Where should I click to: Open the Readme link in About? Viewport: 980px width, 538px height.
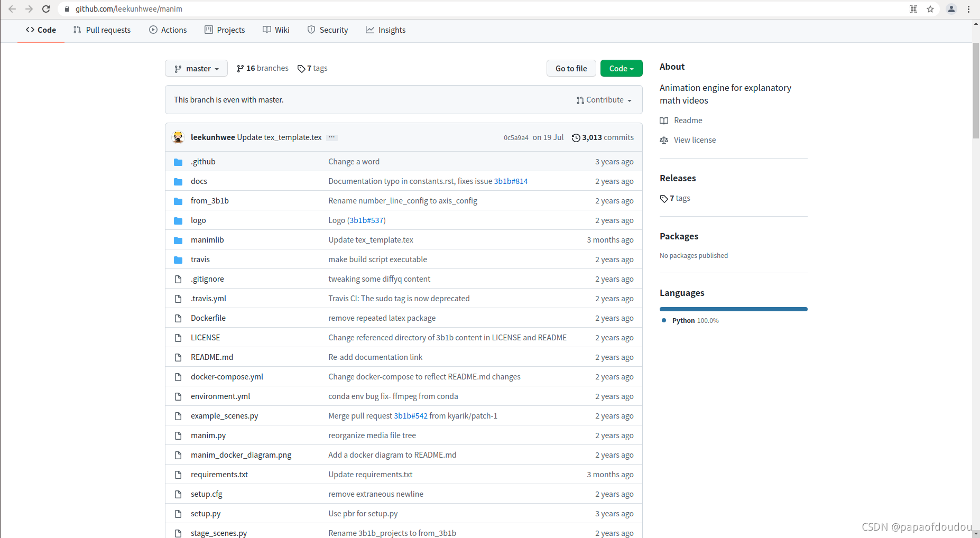coord(681,120)
